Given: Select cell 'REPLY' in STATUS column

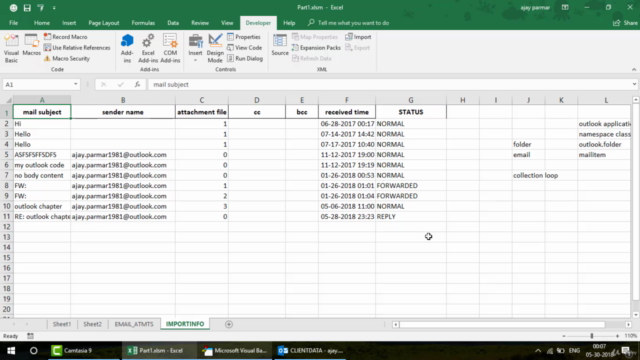Looking at the screenshot, I should pyautogui.click(x=411, y=217).
